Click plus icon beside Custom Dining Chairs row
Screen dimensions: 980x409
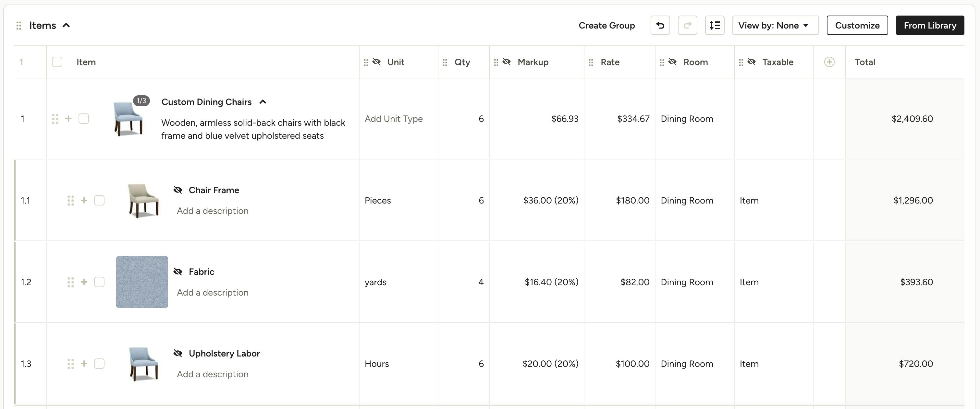[x=68, y=118]
